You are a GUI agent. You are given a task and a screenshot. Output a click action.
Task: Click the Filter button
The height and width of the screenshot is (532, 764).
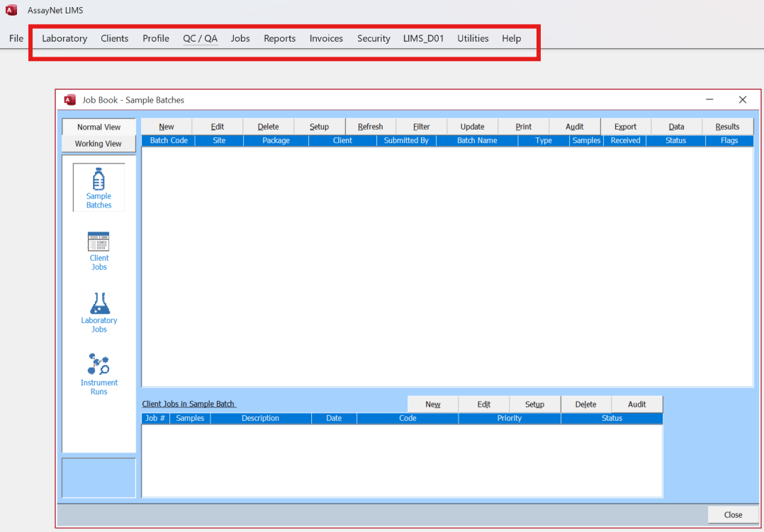point(422,127)
